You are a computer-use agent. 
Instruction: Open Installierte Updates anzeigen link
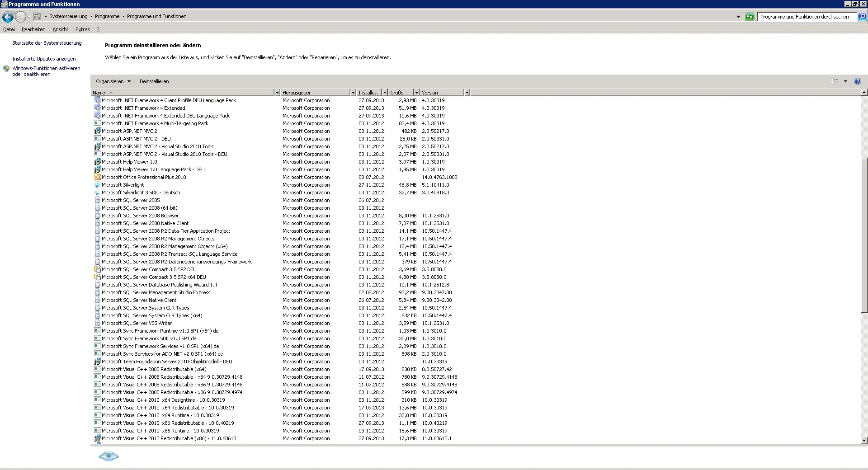(x=44, y=59)
